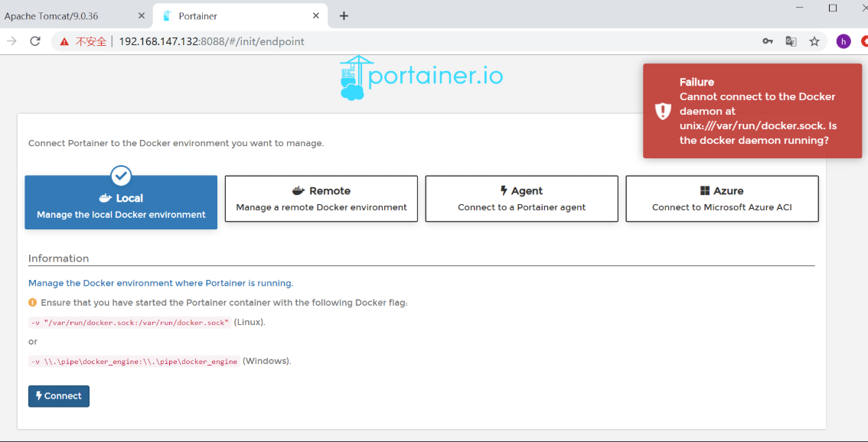Click the forward navigation arrow

[x=11, y=41]
